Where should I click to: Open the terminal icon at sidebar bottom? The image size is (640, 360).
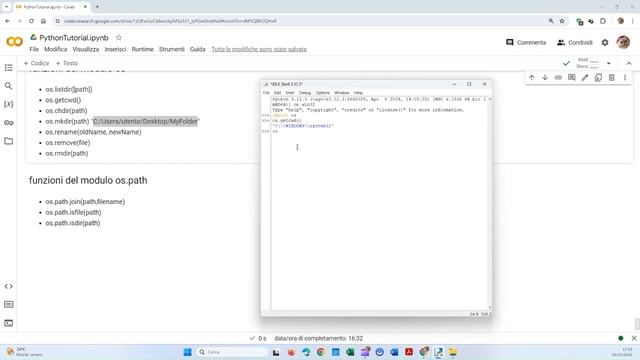[9, 323]
